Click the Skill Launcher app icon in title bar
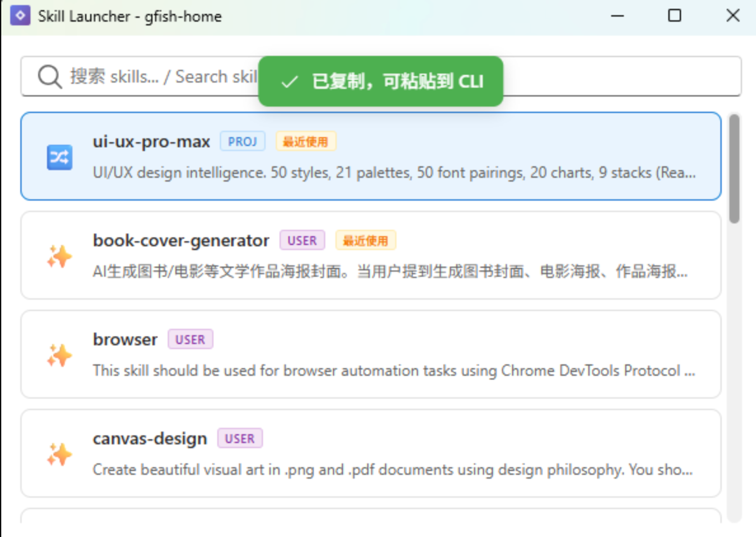756x537 pixels. 20,15
